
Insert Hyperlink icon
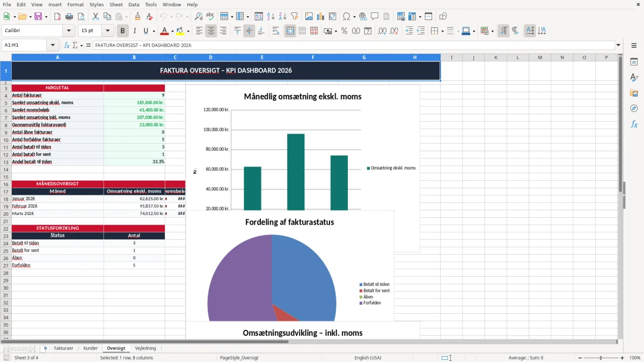(363, 17)
